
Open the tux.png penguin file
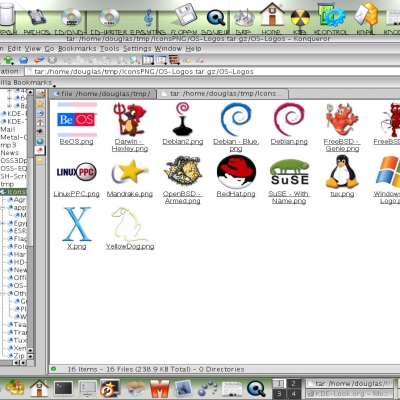[342, 177]
